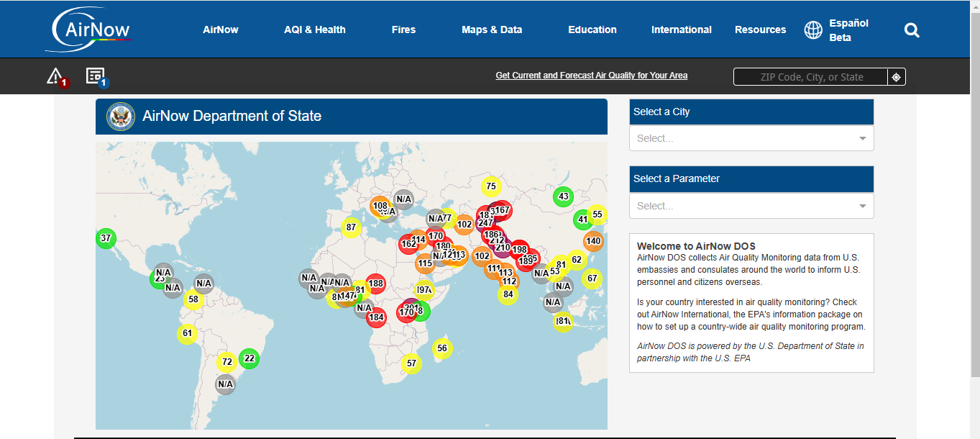The image size is (980, 439).
Task: Click the Department of State seal
Action: click(x=120, y=117)
